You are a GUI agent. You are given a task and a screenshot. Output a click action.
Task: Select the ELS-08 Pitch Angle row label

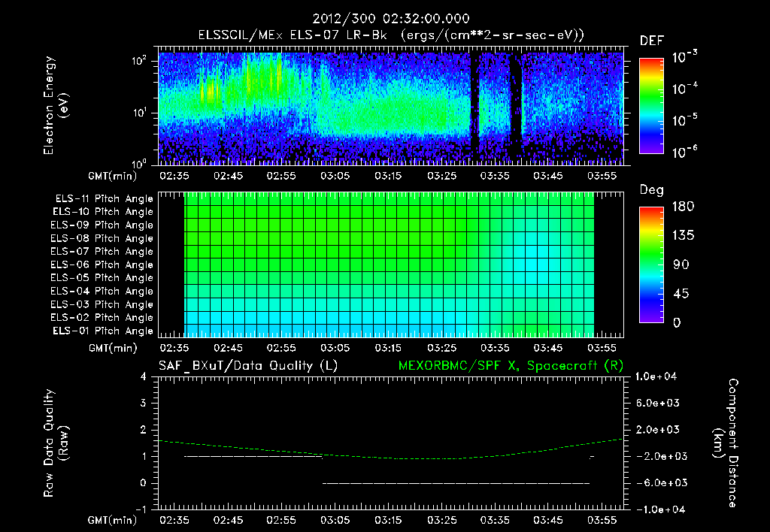[102, 238]
